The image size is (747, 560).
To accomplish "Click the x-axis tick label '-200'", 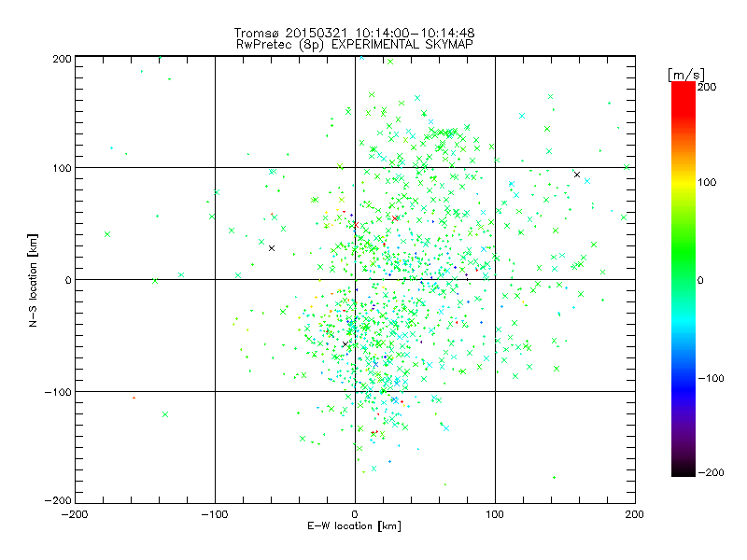I will click(x=75, y=514).
